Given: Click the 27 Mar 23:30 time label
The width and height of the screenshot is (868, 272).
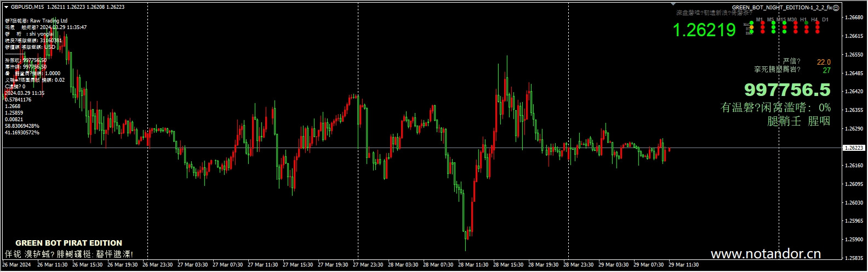Looking at the screenshot, I should 368,265.
